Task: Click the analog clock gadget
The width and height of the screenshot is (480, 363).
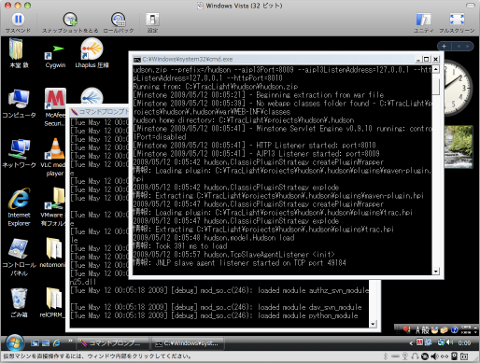Action: [457, 88]
